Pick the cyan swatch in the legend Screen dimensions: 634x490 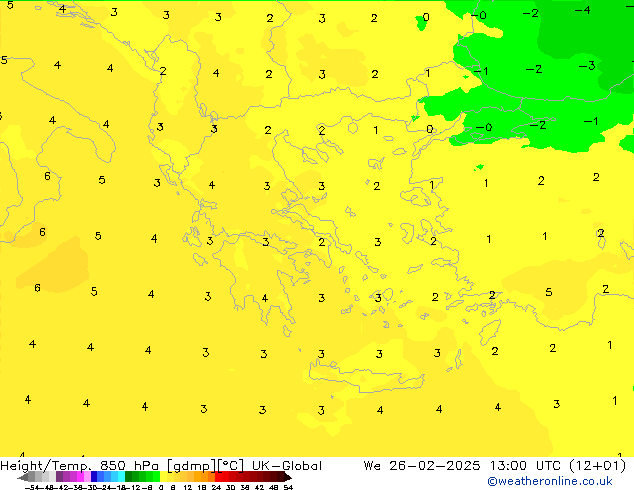point(121,477)
